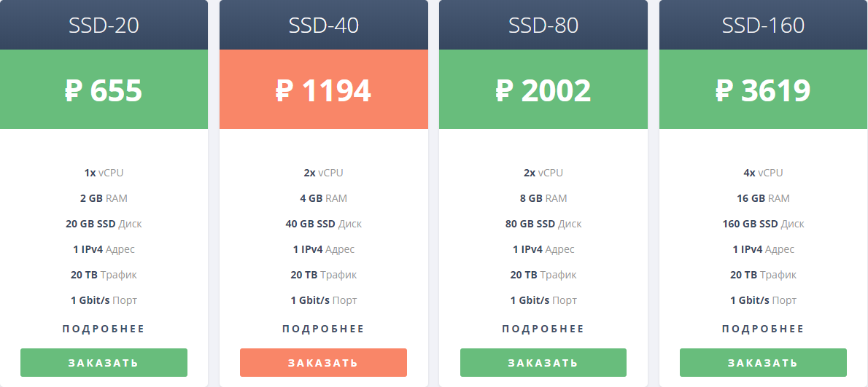Open ПОДРОБНЕЕ details for SSD-20
The image size is (868, 387).
pos(104,329)
